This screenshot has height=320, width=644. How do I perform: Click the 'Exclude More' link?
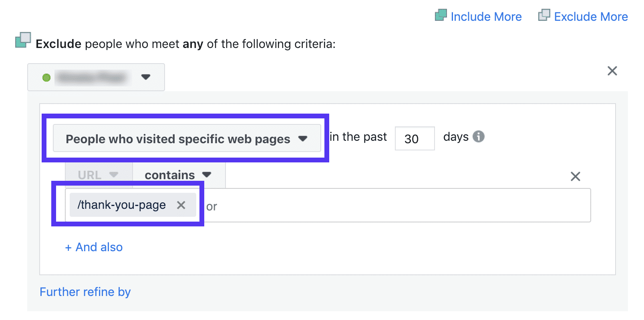point(592,16)
